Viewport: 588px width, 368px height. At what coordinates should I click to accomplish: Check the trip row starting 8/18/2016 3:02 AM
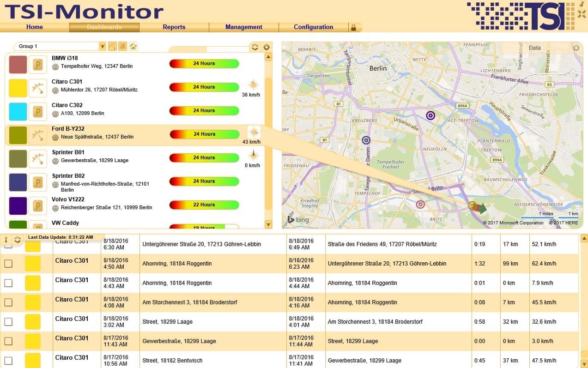[8, 322]
